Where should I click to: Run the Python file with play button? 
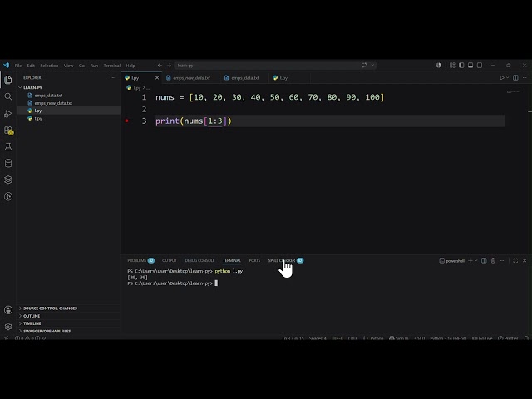click(502, 77)
